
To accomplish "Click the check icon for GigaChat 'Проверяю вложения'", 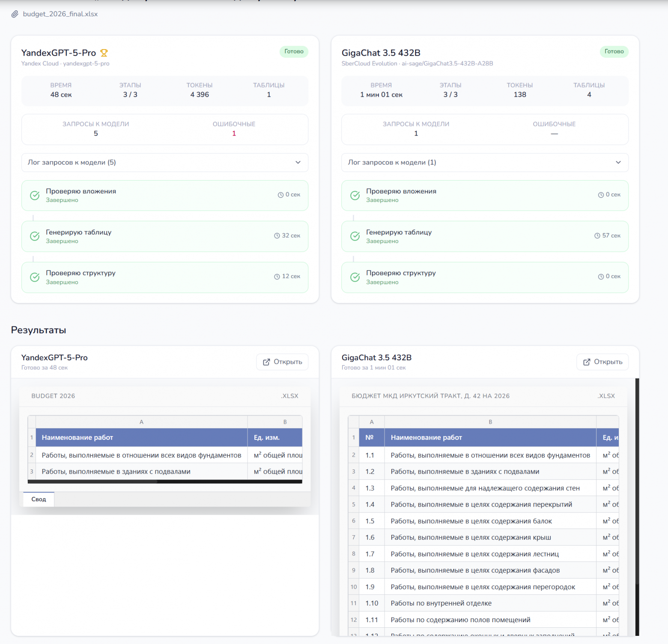I will 355,196.
